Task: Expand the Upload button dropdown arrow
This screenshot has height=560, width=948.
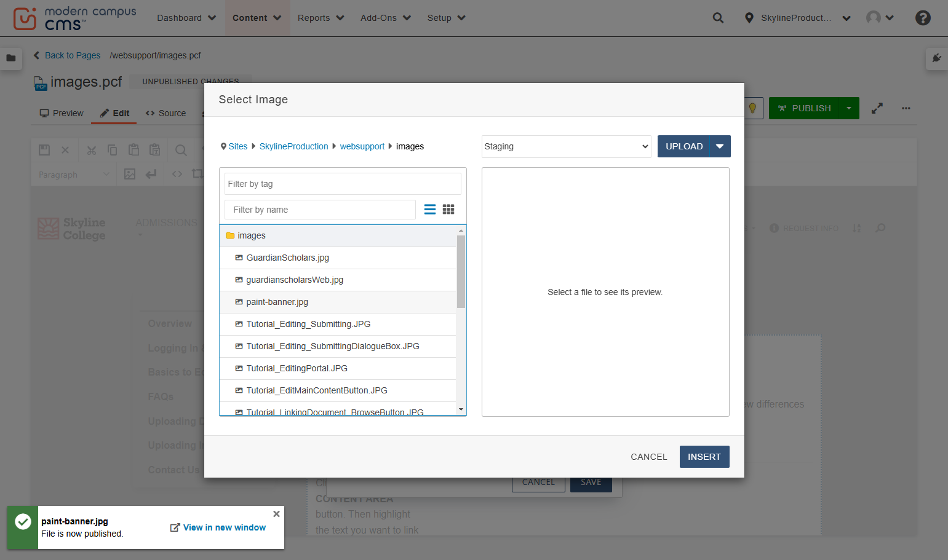Action: click(x=720, y=146)
